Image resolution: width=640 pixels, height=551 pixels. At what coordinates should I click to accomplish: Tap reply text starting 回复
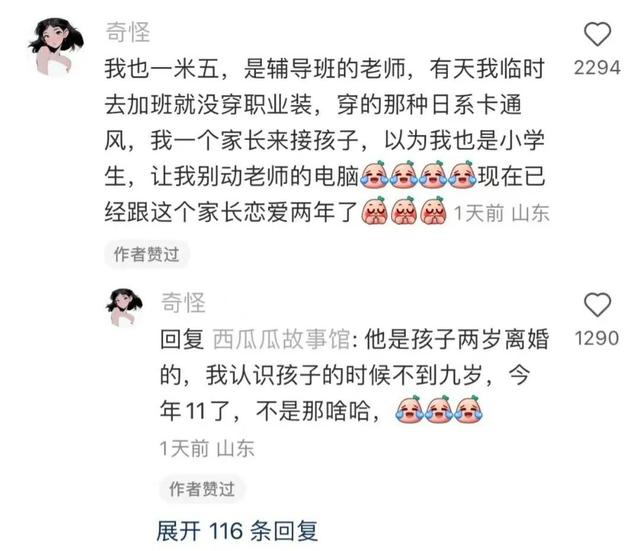point(354,375)
